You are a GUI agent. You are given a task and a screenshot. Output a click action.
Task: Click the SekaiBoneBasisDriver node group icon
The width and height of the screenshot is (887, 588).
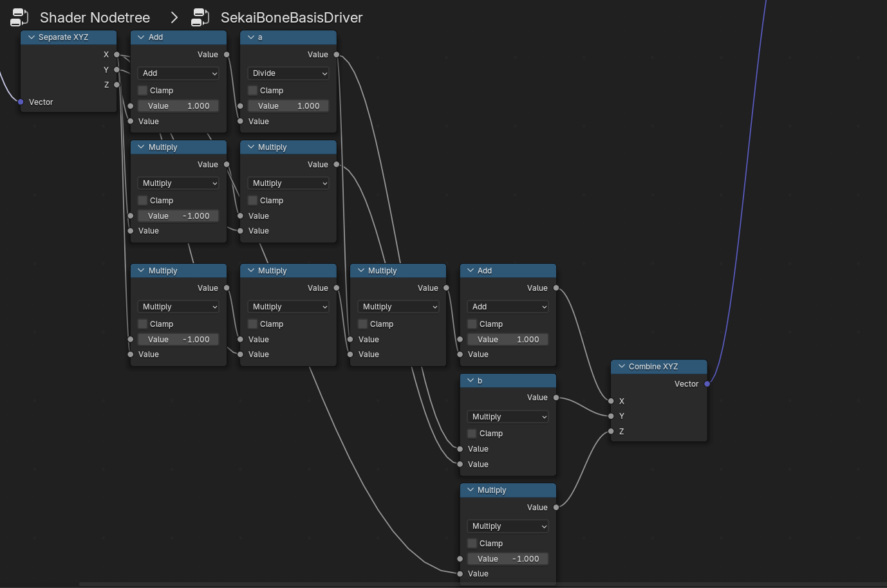click(x=201, y=17)
